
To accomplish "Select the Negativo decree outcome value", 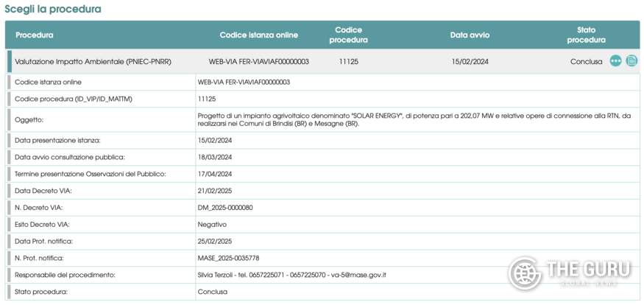I will click(x=212, y=224).
